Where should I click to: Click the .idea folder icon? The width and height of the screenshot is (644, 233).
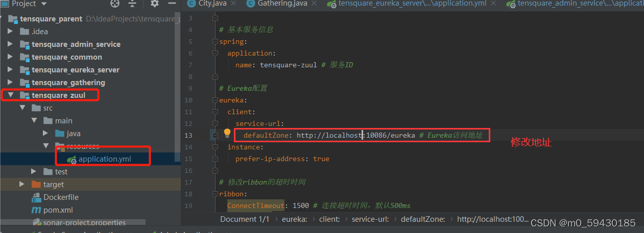25,32
